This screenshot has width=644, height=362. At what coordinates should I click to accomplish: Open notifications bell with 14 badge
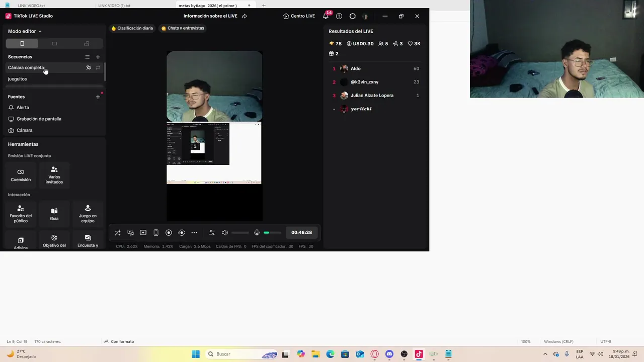point(326,16)
